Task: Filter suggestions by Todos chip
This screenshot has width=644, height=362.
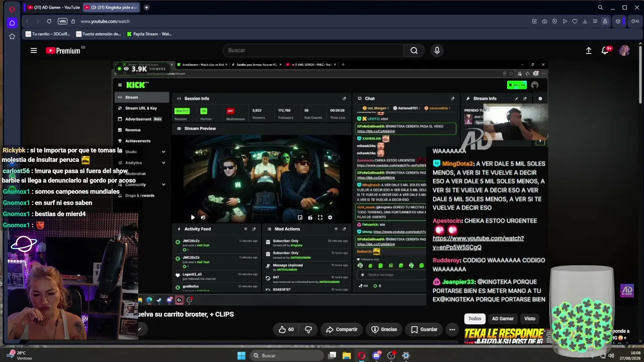Action: 474,318
